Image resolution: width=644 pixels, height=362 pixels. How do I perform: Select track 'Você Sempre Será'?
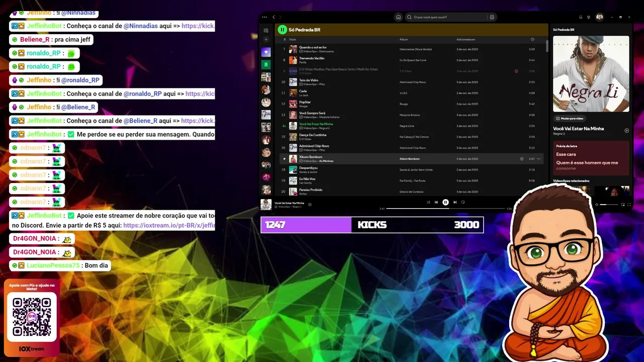312,113
